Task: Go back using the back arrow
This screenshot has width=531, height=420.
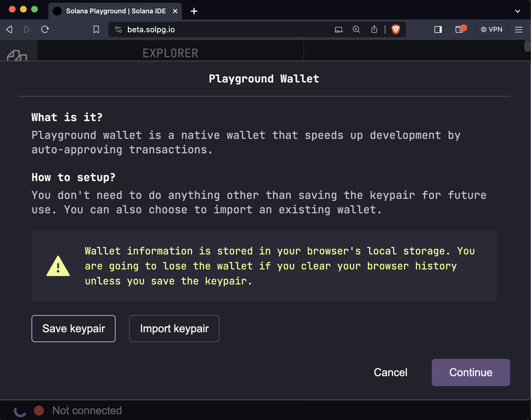Action: click(x=9, y=29)
